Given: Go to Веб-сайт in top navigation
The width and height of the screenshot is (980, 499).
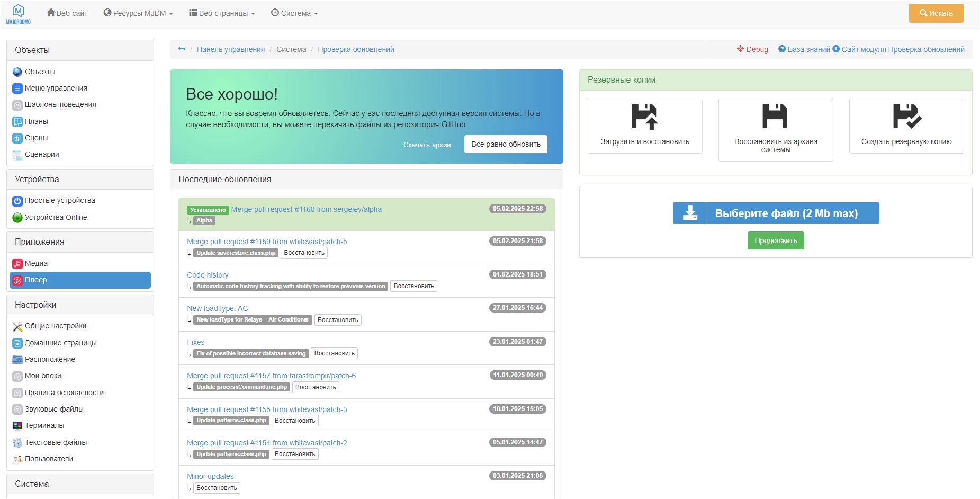Looking at the screenshot, I should [x=67, y=13].
